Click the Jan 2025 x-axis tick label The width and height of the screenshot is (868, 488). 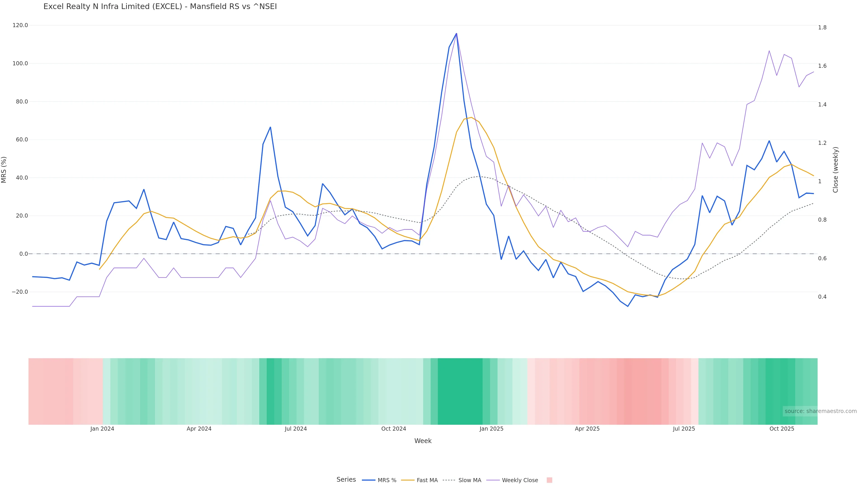coord(491,429)
